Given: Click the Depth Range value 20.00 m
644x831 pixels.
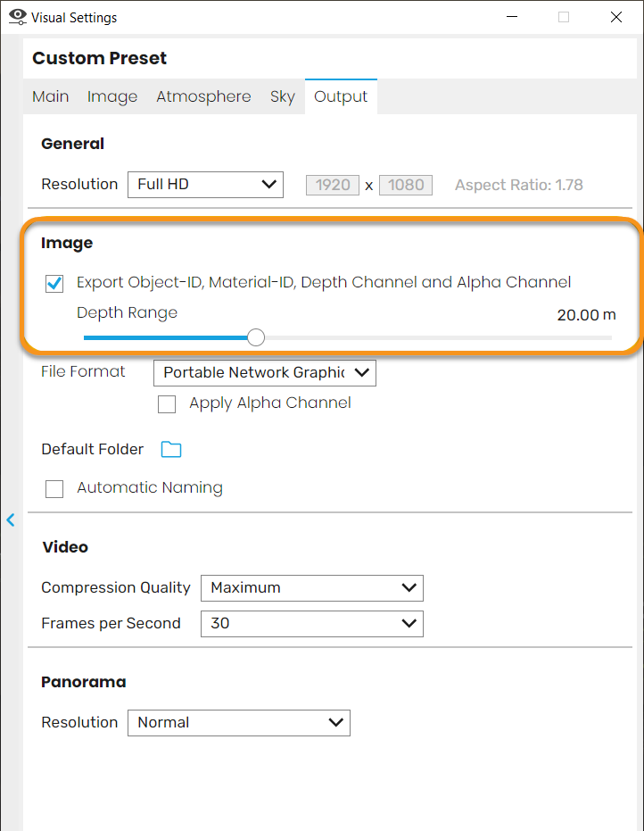Looking at the screenshot, I should click(586, 315).
